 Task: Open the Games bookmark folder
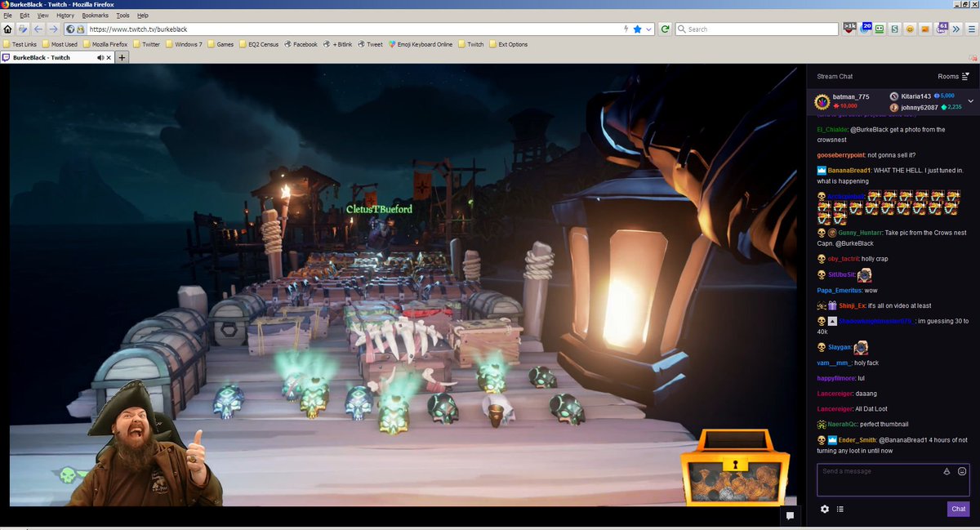pyautogui.click(x=220, y=44)
